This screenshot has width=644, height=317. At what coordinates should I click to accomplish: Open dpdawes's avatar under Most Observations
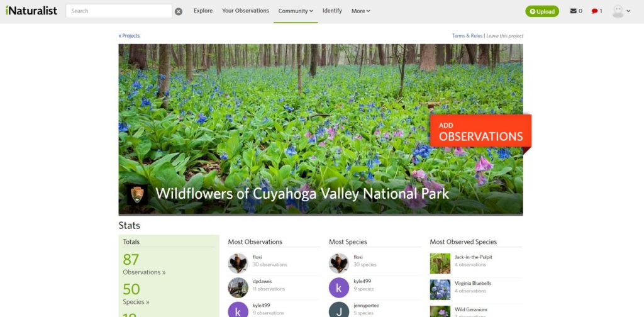tap(238, 287)
